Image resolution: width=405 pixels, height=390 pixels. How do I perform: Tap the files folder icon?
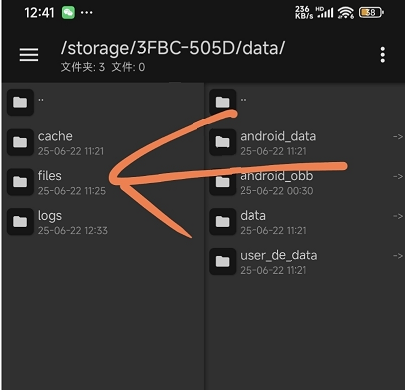pos(20,182)
